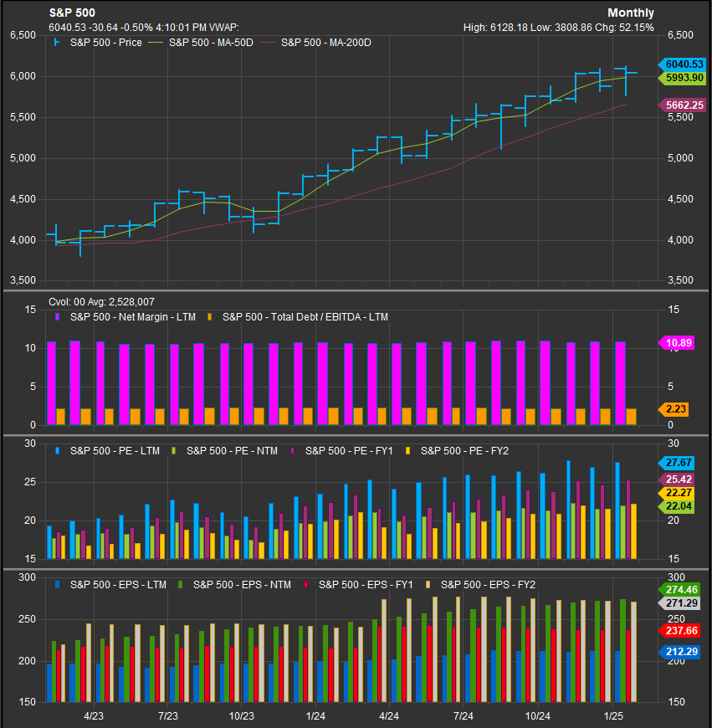Click the green PE - NTM legend swatch
Screen dimensions: 712x728
[173, 451]
